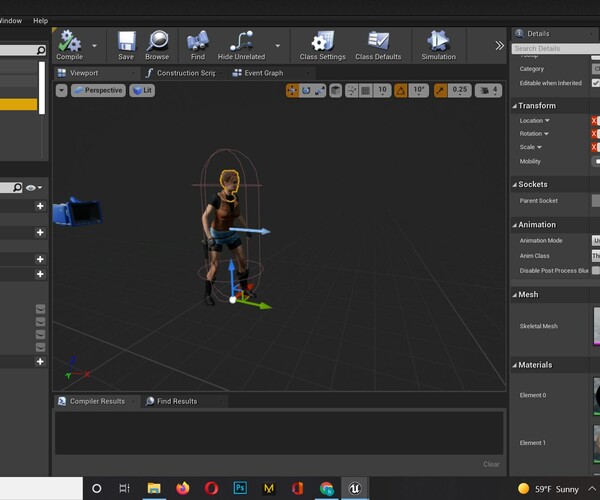The image size is (600, 500).
Task: Open Office from the taskbar
Action: [297, 488]
